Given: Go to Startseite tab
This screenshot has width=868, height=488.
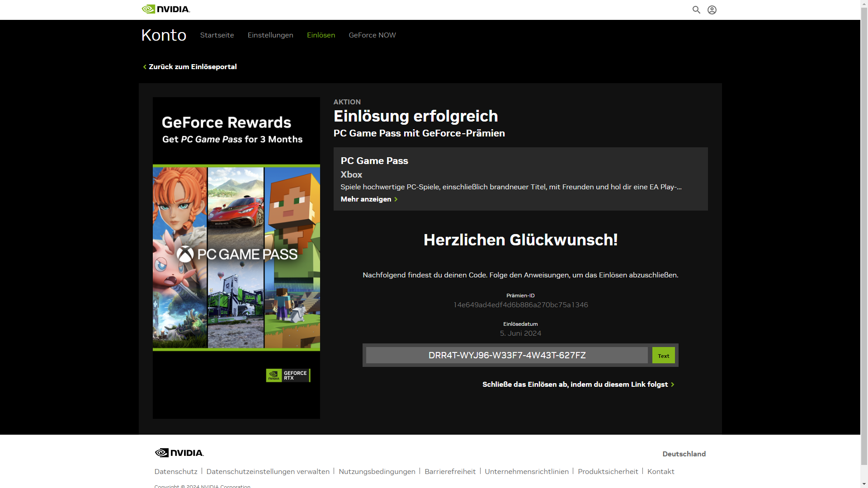Looking at the screenshot, I should click(217, 35).
